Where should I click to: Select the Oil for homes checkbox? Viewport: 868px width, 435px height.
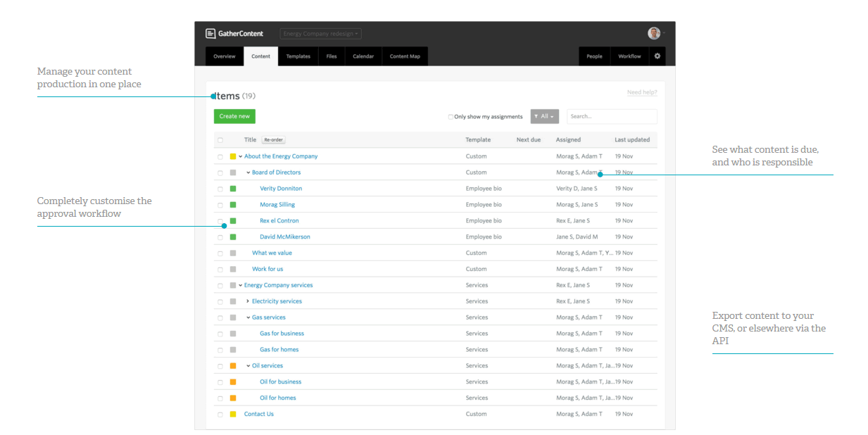click(x=220, y=398)
